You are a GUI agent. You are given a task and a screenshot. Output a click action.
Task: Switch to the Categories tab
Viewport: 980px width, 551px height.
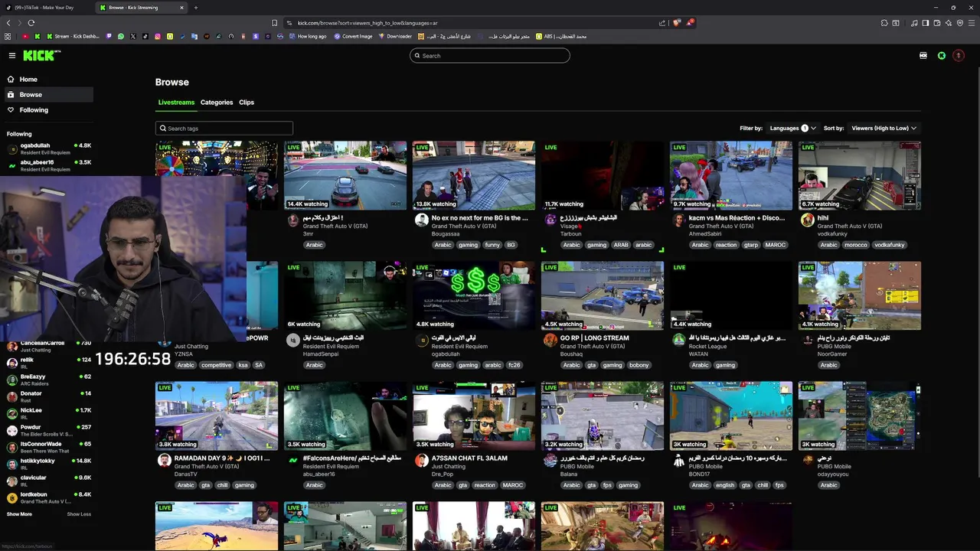(x=217, y=102)
